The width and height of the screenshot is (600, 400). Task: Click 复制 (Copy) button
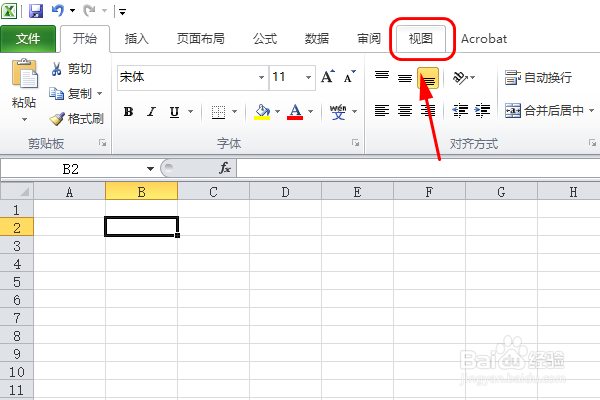(x=71, y=93)
